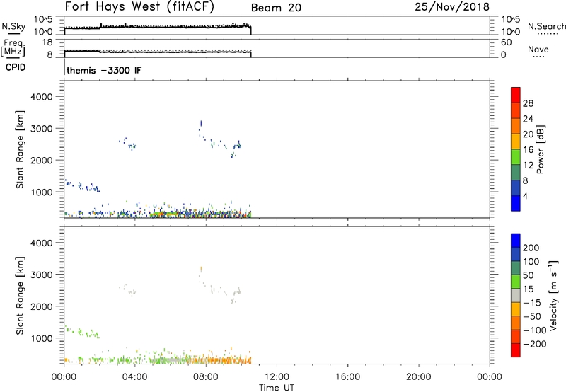Click the "N.Search" legend label
Image resolution: width=566 pixels, height=392 pixels.
click(x=547, y=26)
